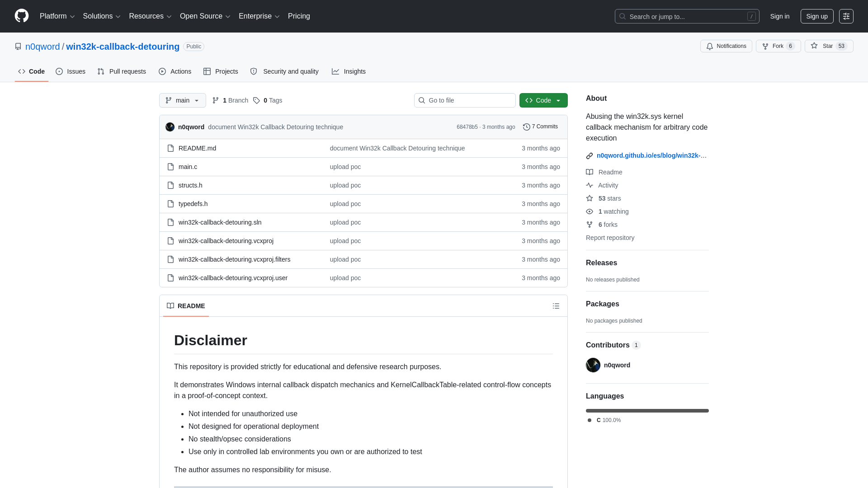Select the README tab header
The image size is (868, 488).
[186, 306]
